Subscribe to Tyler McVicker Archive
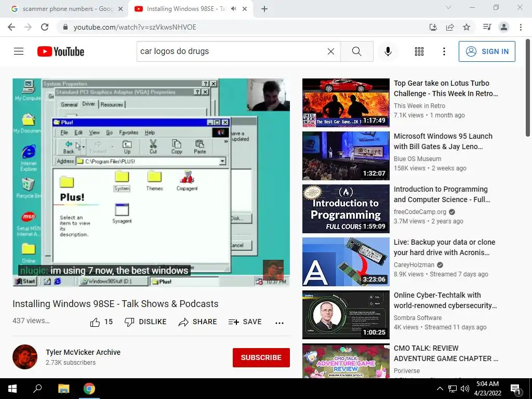This screenshot has height=399, width=532. [261, 357]
